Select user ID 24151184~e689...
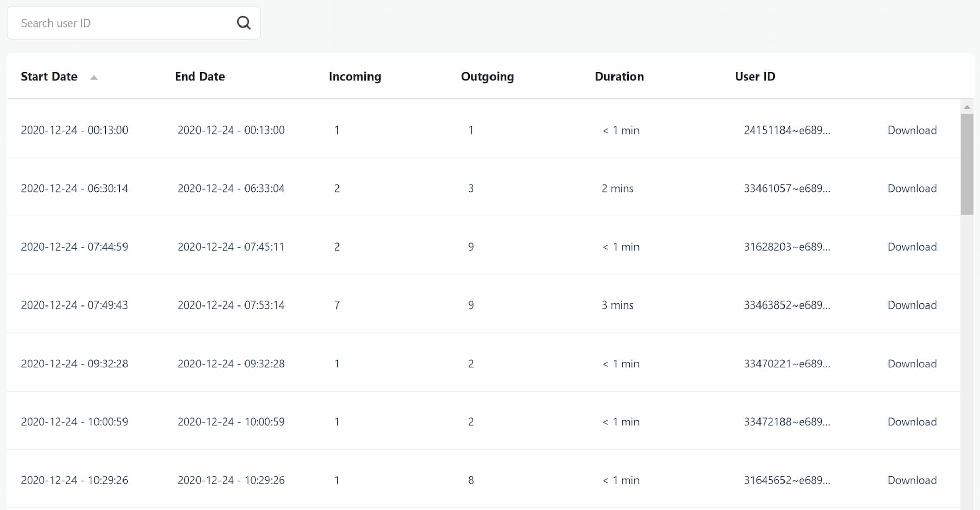980x510 pixels. [x=787, y=130]
